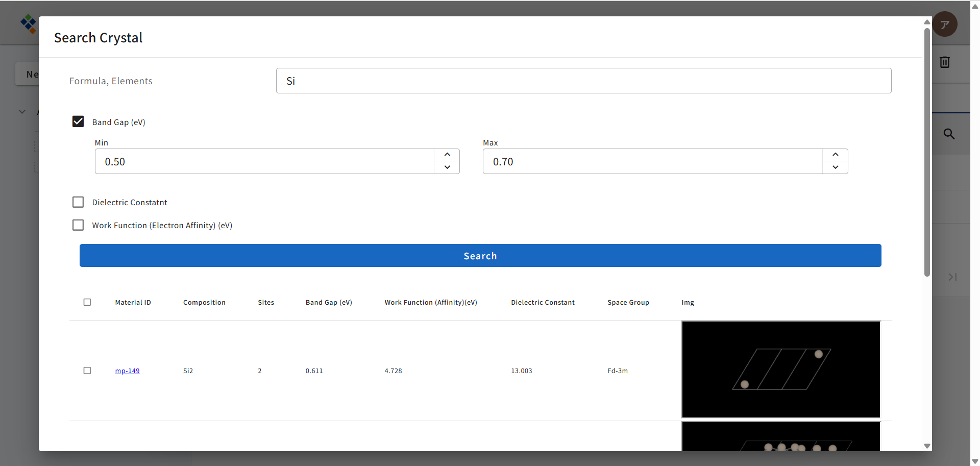The width and height of the screenshot is (980, 466).
Task: Click the Formula, Elements input field
Action: coord(583,81)
